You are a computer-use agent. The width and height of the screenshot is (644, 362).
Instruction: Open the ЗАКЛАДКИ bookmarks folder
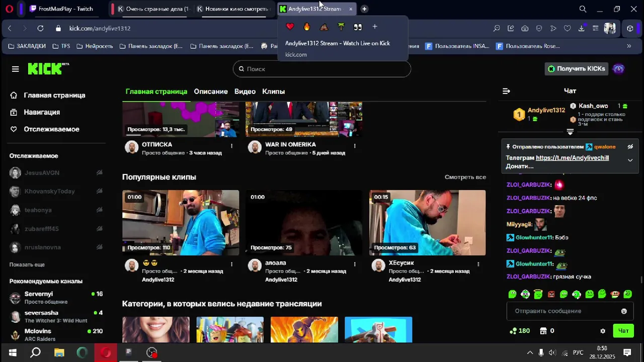pos(27,46)
